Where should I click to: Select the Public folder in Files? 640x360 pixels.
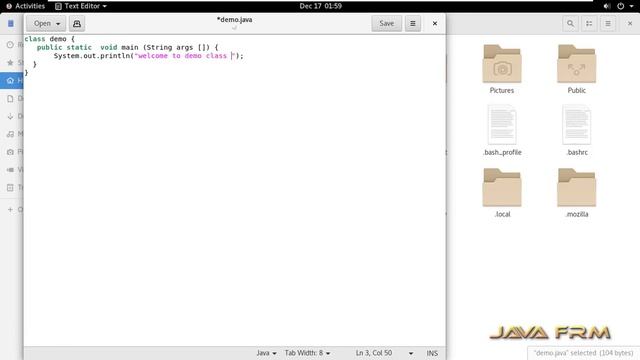click(576, 69)
